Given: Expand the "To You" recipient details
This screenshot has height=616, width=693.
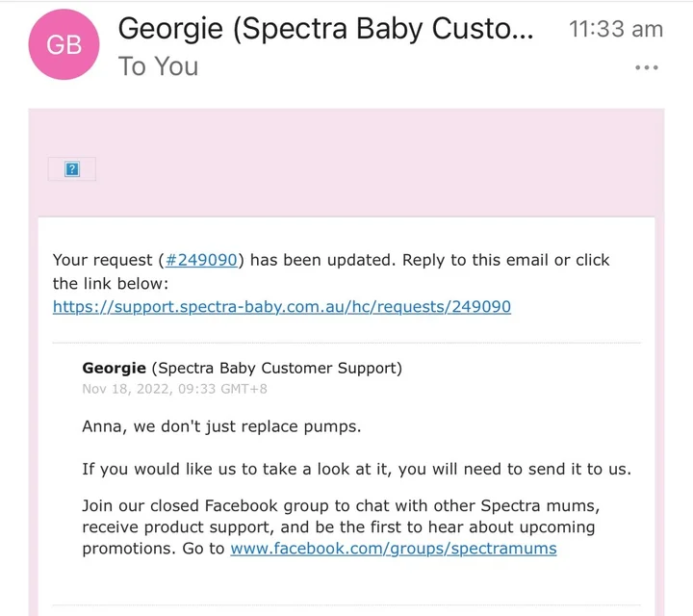Looking at the screenshot, I should [158, 66].
